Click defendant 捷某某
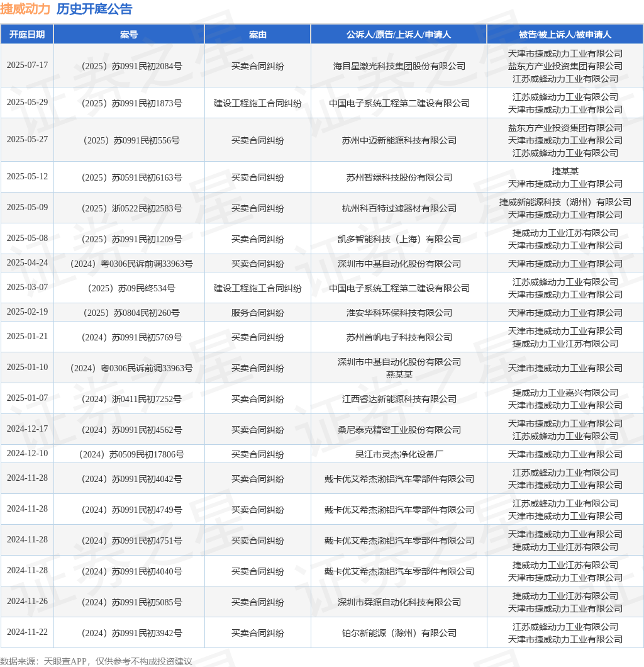 click(x=565, y=171)
